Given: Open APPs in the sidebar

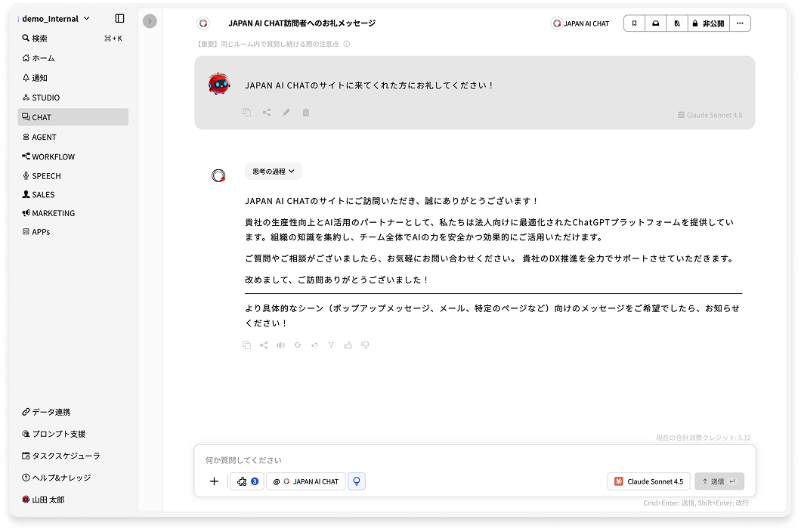Looking at the screenshot, I should pos(73,232).
